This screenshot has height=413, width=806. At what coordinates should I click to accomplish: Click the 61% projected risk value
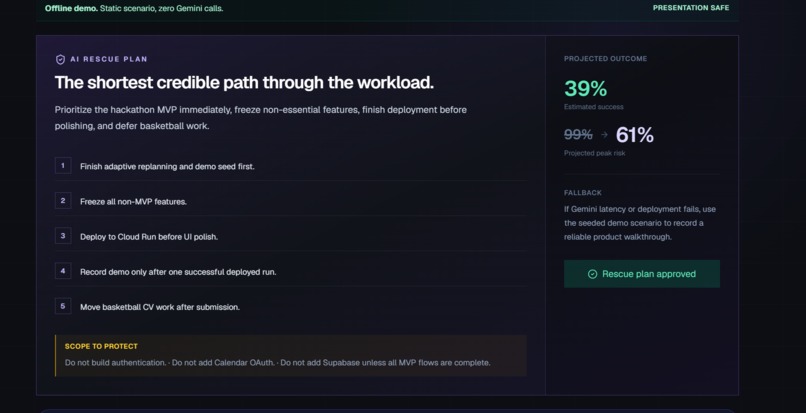coord(635,135)
